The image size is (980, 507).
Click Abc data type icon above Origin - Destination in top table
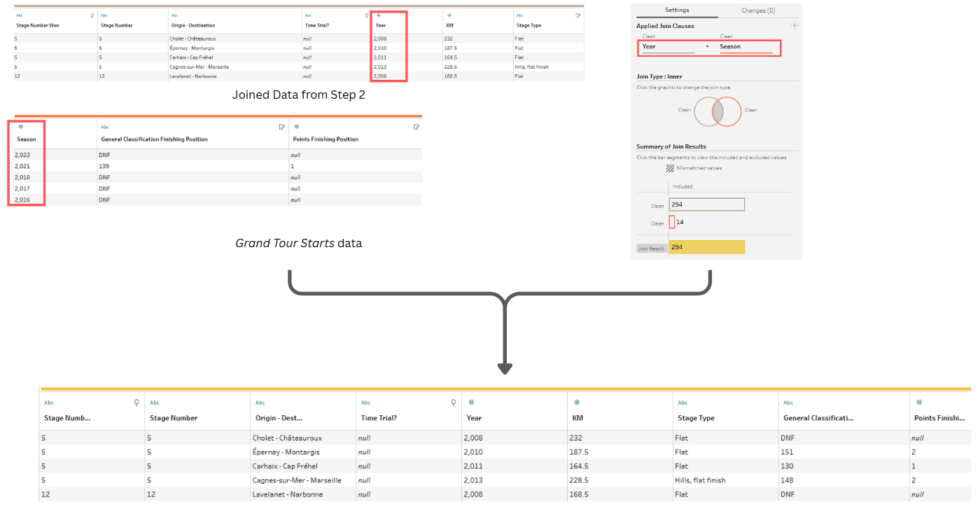[x=174, y=15]
